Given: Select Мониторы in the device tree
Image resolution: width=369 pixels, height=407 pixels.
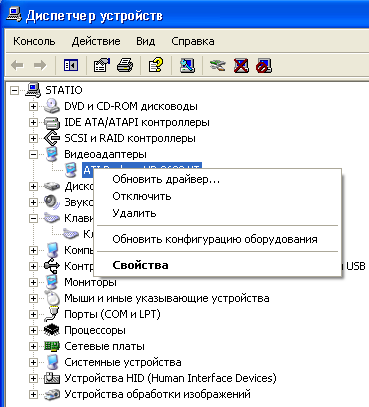Looking at the screenshot, I should click(90, 282).
